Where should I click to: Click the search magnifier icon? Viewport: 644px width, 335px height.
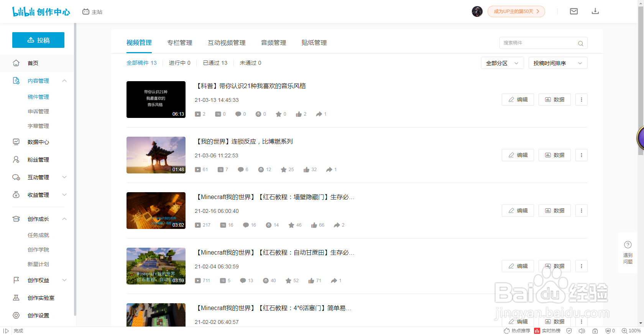pos(581,43)
